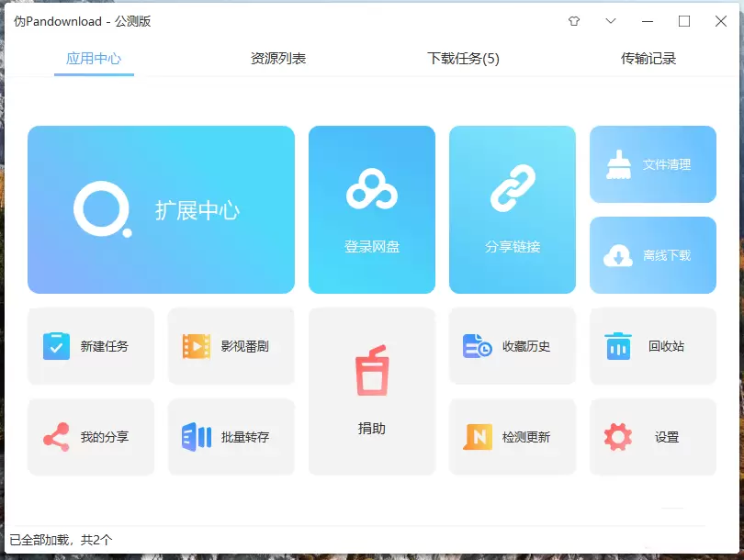The image size is (744, 560).
Task: Click the chain link icon for 分享链接
Action: coord(513,188)
